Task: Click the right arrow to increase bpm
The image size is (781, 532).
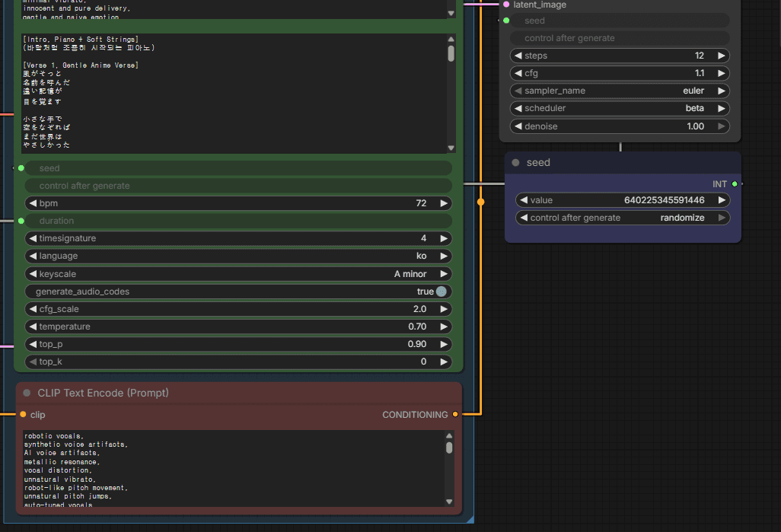Action: pyautogui.click(x=443, y=203)
